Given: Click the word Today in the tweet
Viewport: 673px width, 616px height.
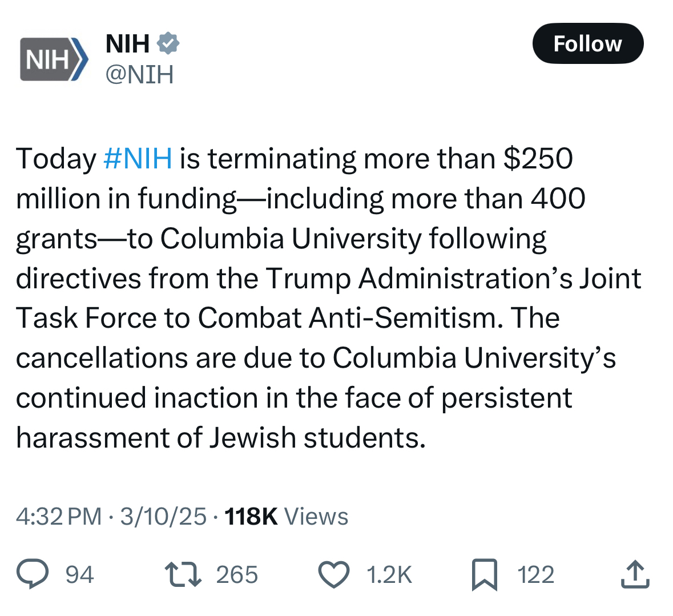Looking at the screenshot, I should [56, 158].
